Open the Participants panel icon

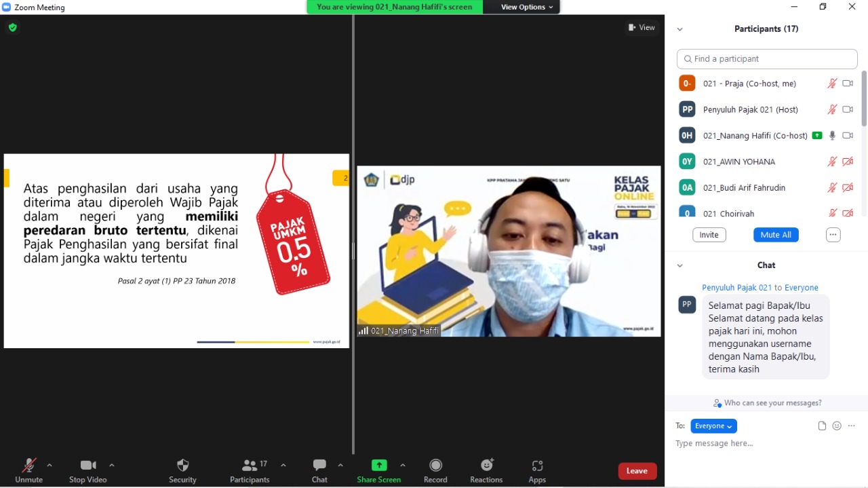click(250, 466)
